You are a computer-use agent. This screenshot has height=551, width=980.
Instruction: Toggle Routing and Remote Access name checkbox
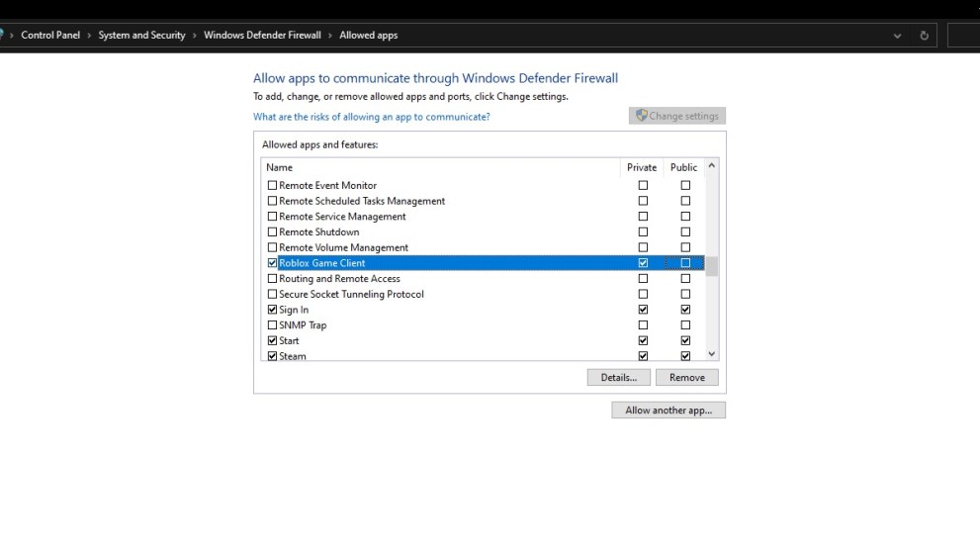pyautogui.click(x=272, y=278)
